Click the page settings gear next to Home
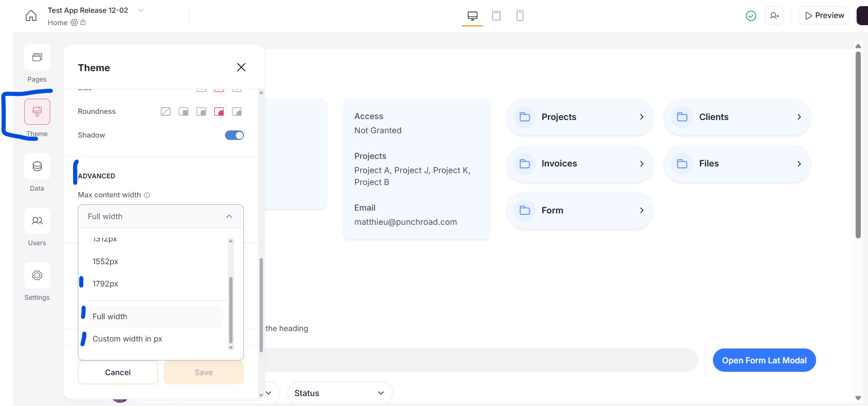Viewport: 868px width, 406px height. tap(74, 22)
